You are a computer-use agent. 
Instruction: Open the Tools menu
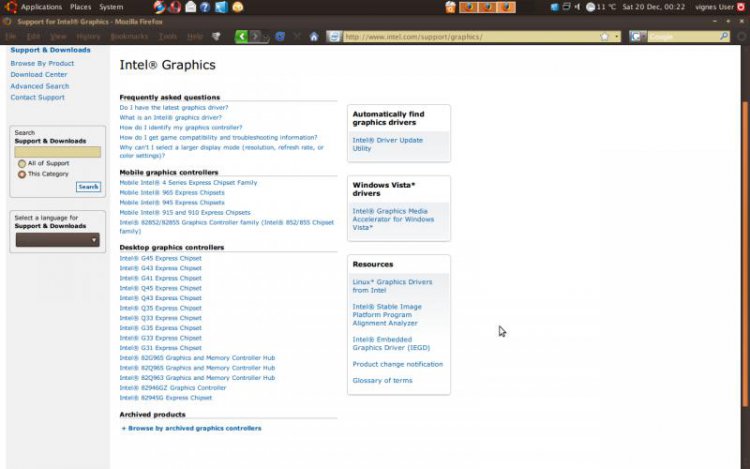168,36
